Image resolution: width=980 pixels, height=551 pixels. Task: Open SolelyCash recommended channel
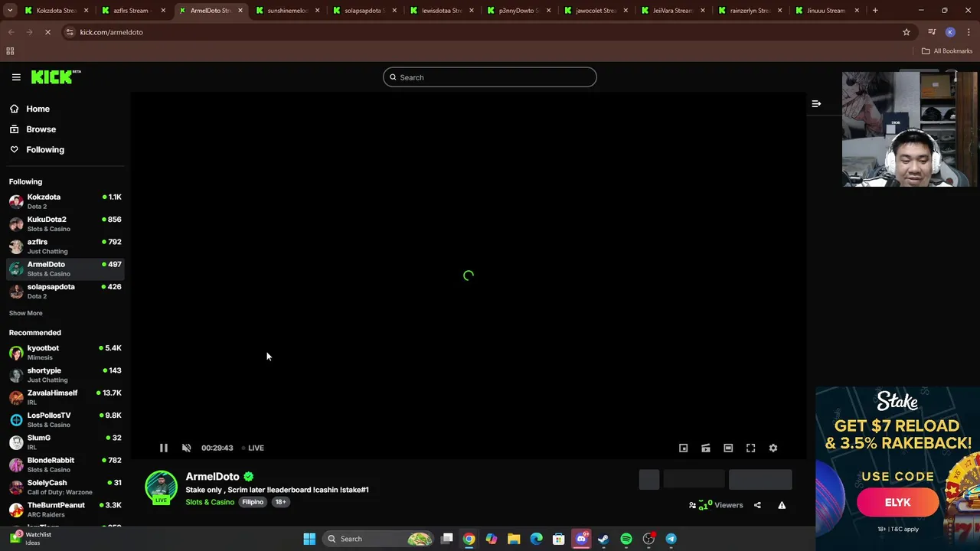click(x=65, y=487)
